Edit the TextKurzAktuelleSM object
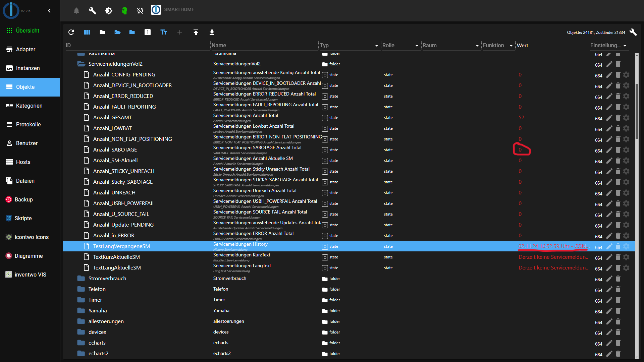Viewport: 644px width, 362px height. tap(609, 257)
